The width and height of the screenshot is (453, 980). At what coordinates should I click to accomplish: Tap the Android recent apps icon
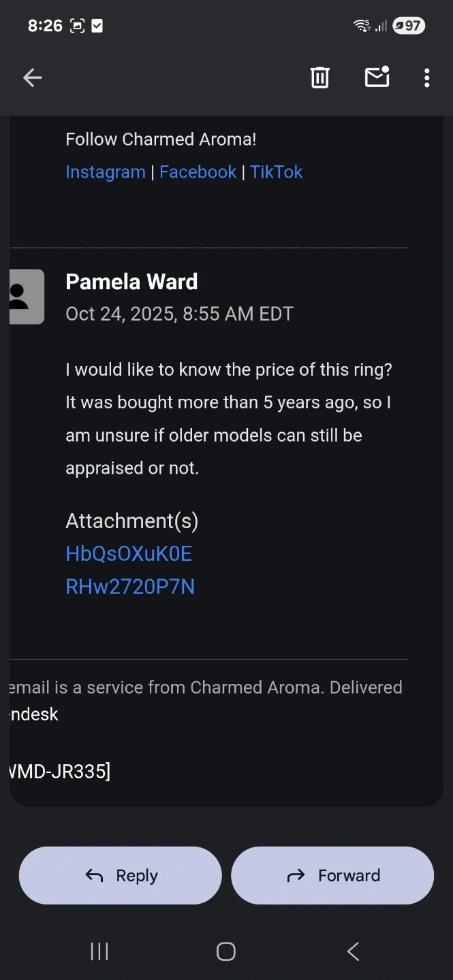pos(99,951)
